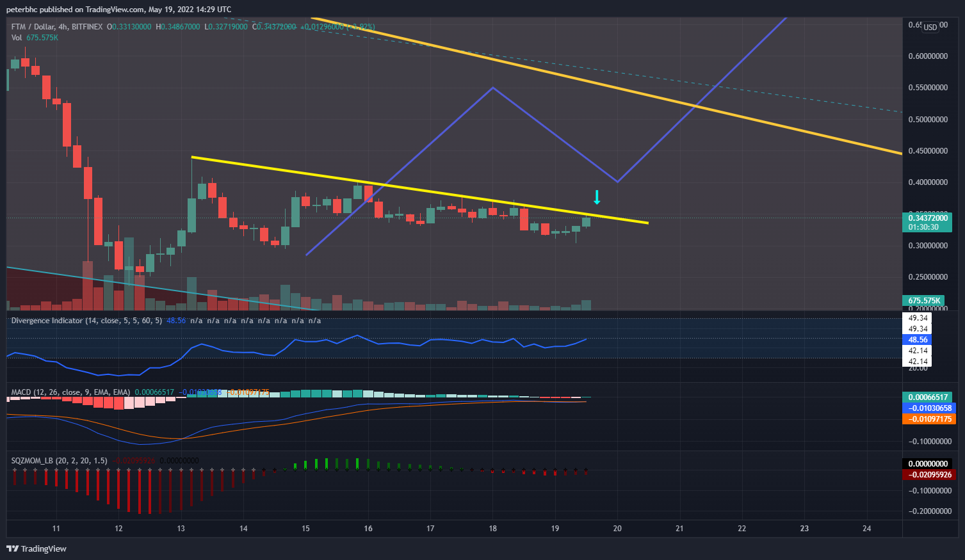The image size is (965, 560).
Task: Click the blue MACD tag -0.01030658
Action: [x=930, y=408]
